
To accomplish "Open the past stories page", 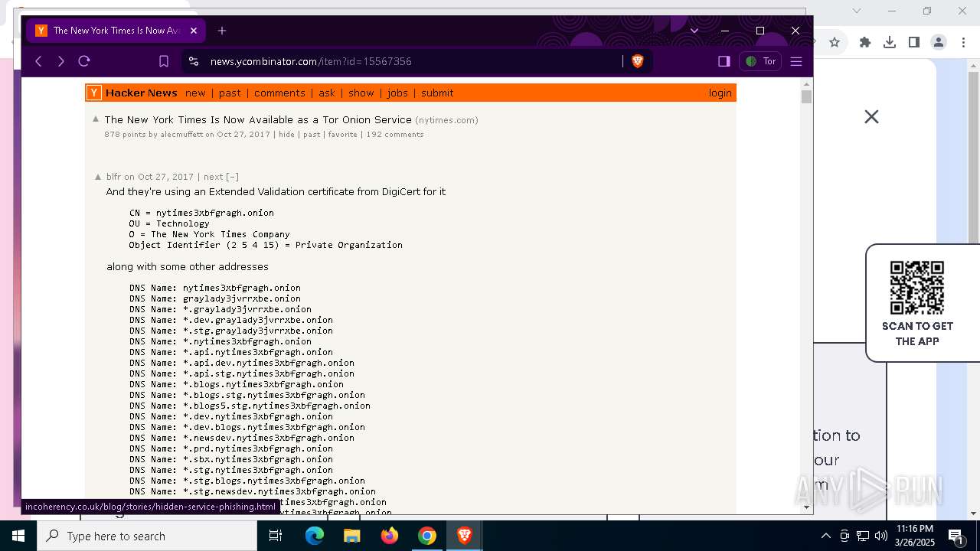I will point(230,93).
